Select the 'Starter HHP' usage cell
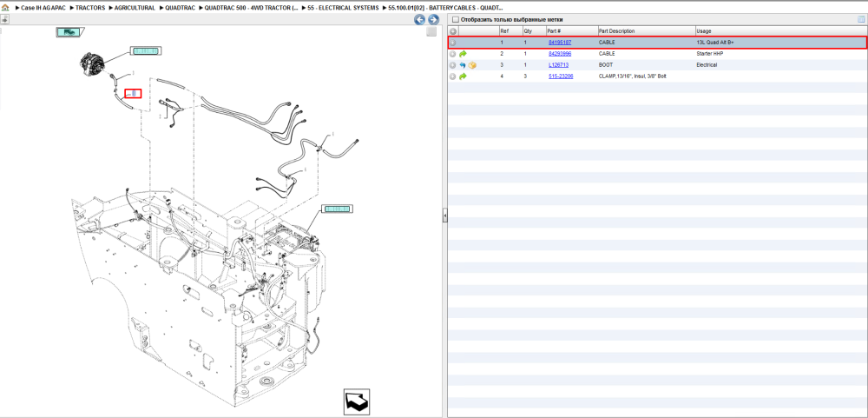868x418 pixels. point(711,54)
